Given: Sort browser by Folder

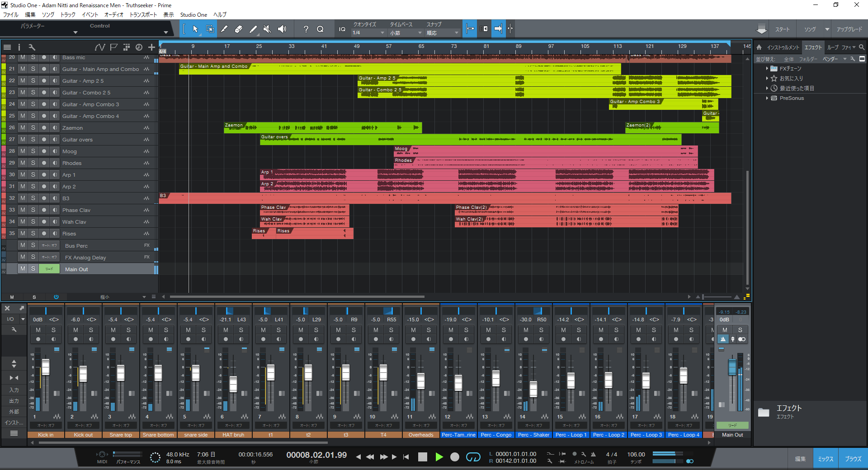Looking at the screenshot, I should tap(808, 59).
